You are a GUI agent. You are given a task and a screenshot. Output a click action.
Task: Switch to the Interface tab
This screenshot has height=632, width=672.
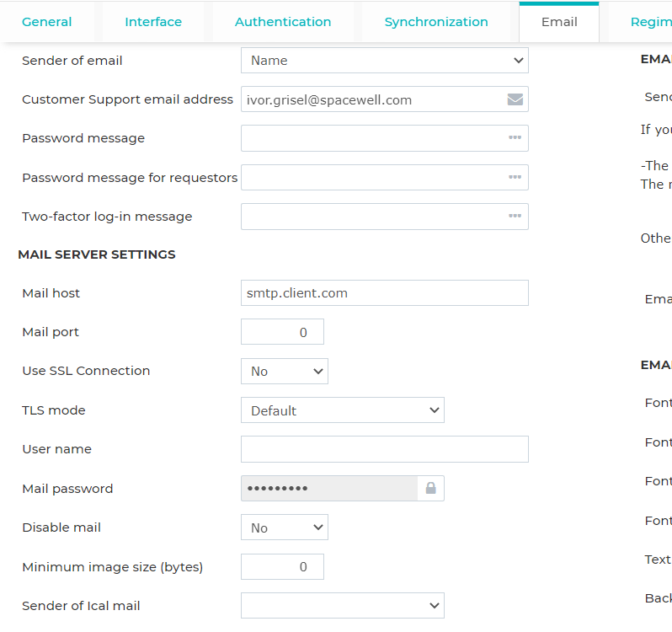[x=153, y=22]
